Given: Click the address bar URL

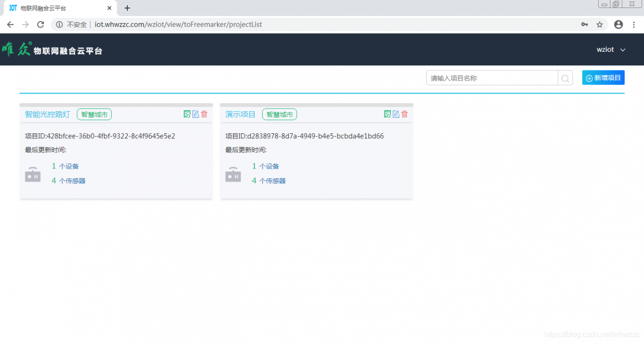Looking at the screenshot, I should 178,24.
